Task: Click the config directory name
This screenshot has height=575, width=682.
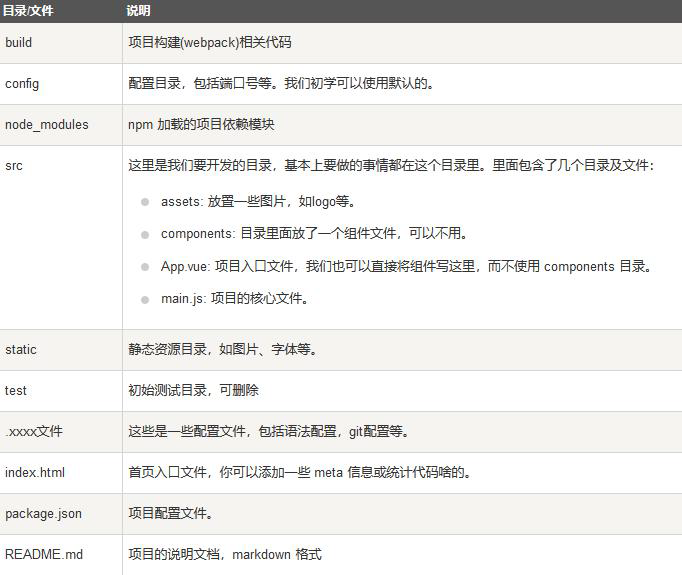Action: 22,84
